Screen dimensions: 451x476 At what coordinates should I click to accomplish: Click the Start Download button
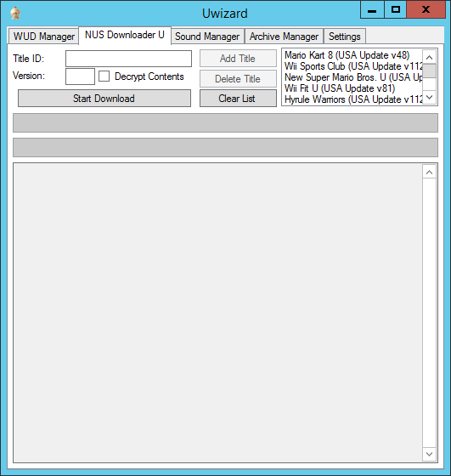[x=104, y=99]
